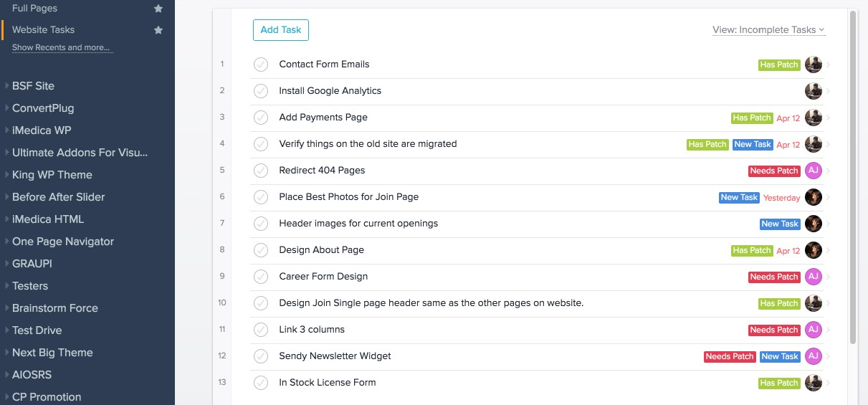868x405 pixels.
Task: Click the red Needs Patch tag on Redirect 404 Pages
Action: click(773, 171)
